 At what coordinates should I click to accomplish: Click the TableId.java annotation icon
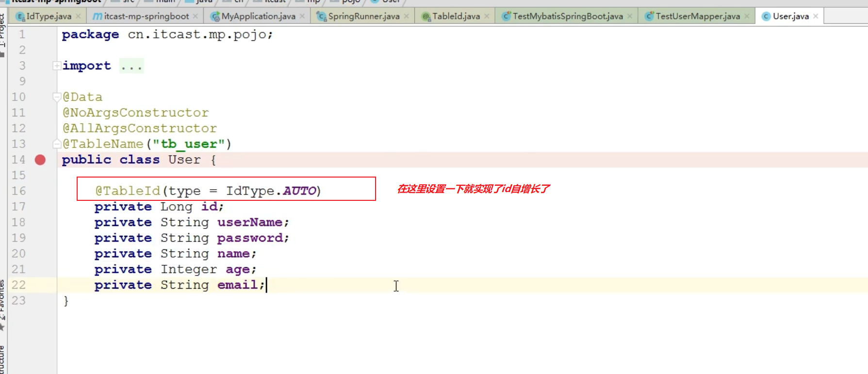coord(426,16)
